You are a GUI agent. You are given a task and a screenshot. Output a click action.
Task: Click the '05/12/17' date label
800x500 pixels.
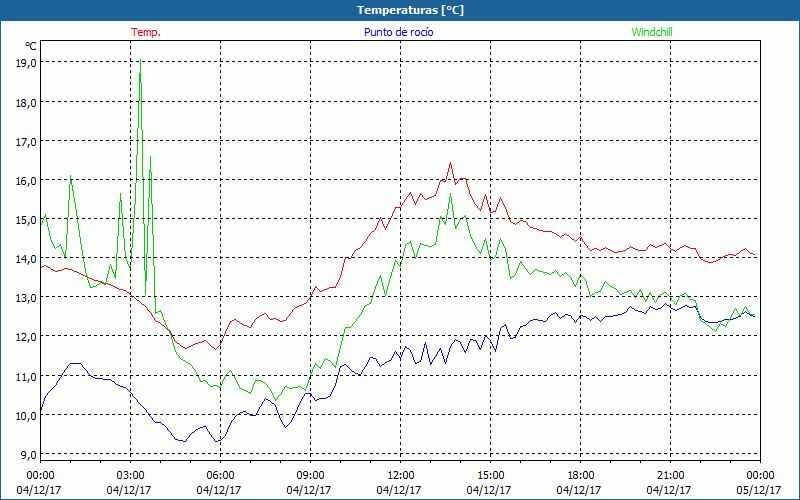[x=759, y=490]
